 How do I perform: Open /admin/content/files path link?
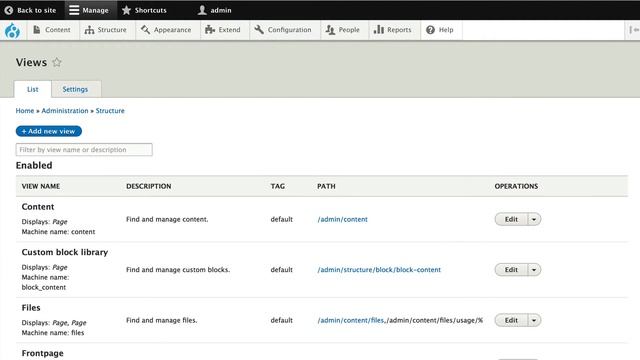(351, 320)
